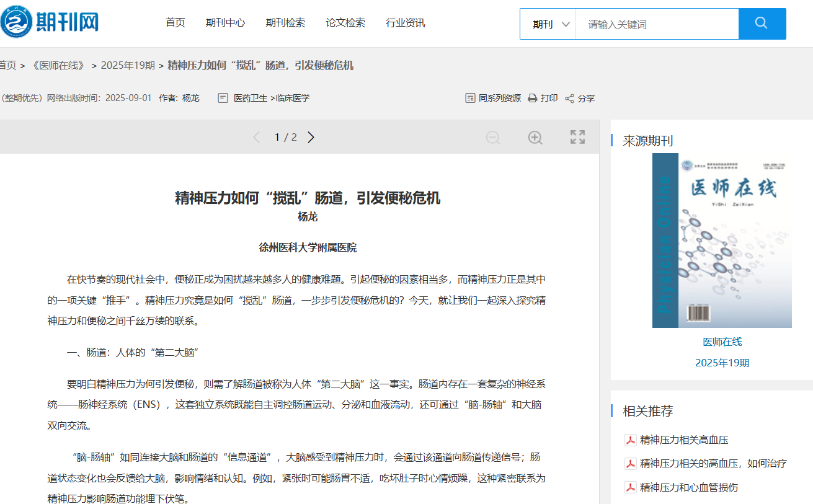813x504 pixels.
Task: Click the blue search magnifier button
Action: (x=762, y=24)
